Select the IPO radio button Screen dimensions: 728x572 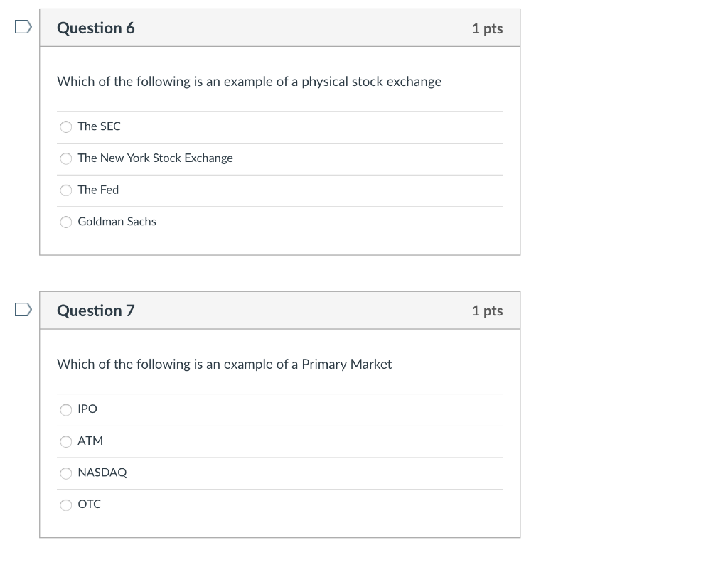click(66, 409)
